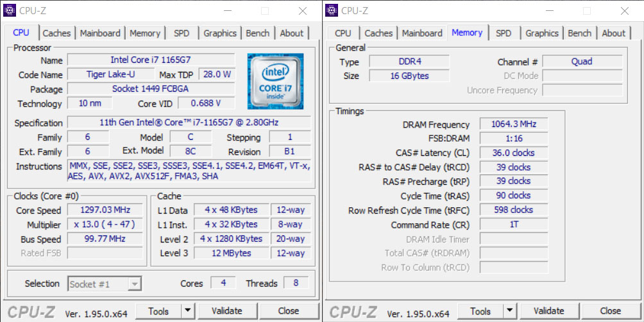644x322 pixels.
Task: Click the Threads count value 8
Action: pos(296,283)
